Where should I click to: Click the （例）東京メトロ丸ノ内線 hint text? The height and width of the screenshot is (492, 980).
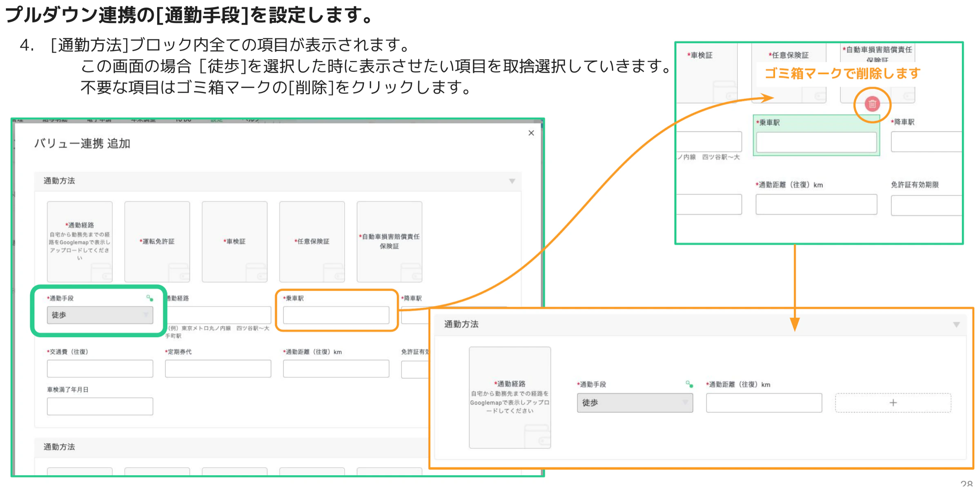(x=217, y=332)
